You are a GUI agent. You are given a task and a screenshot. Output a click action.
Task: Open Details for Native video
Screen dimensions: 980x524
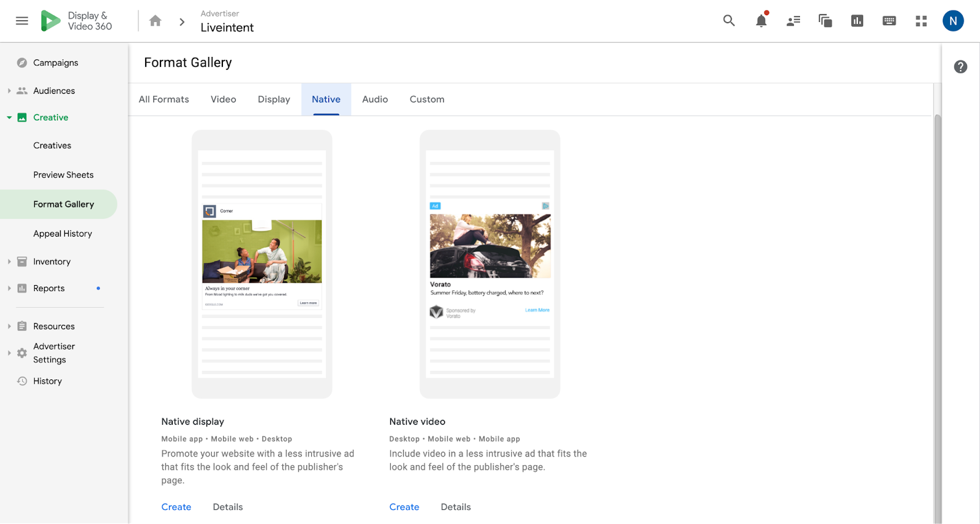456,507
